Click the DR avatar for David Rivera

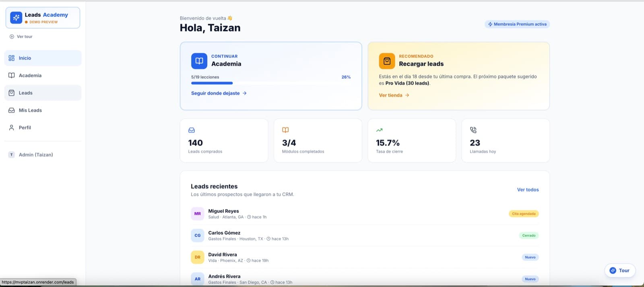pyautogui.click(x=198, y=257)
